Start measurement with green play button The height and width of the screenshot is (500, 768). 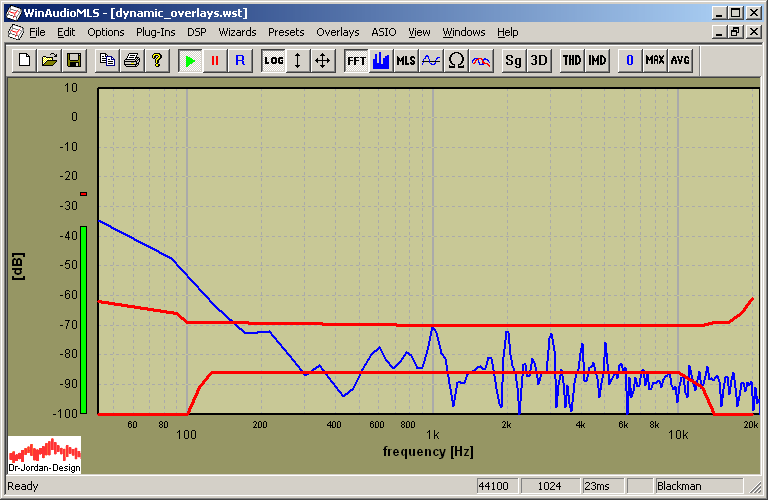tap(190, 60)
